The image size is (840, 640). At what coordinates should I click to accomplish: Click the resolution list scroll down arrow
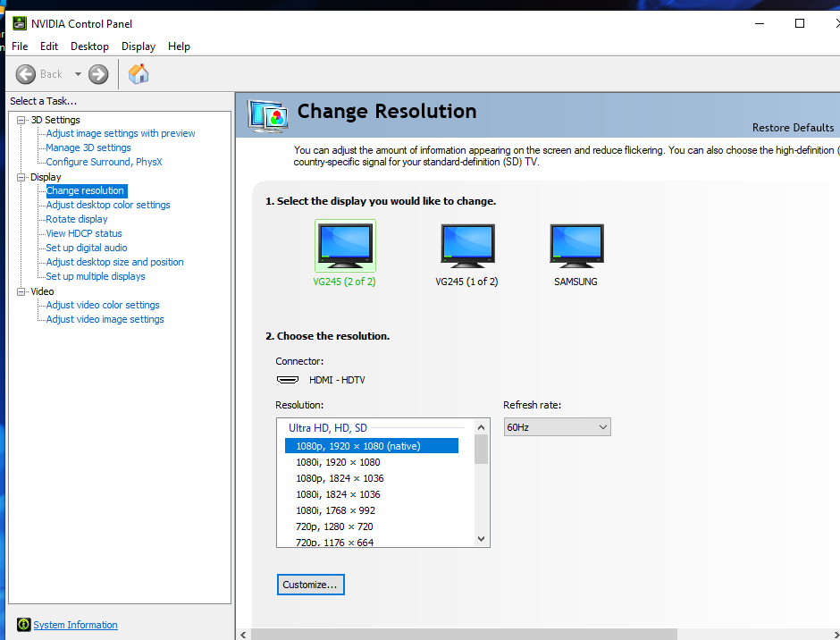click(481, 539)
